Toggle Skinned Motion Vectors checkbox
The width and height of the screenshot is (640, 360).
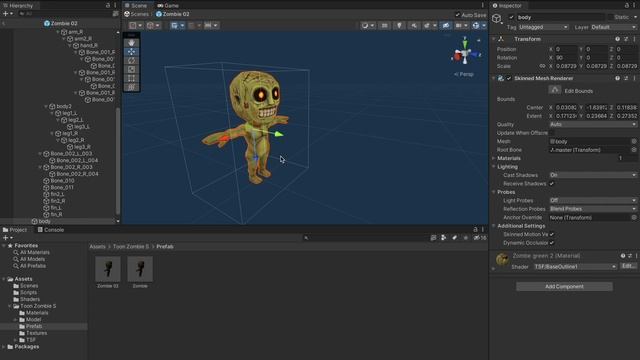(x=552, y=234)
